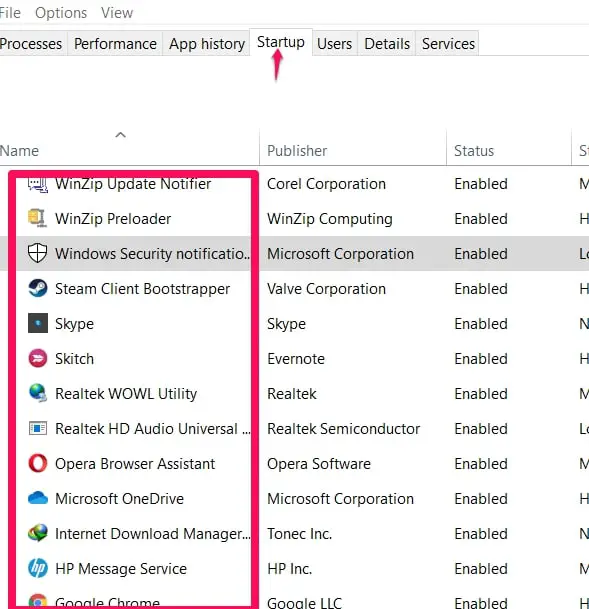Click the sort arrow above Name

coord(120,135)
